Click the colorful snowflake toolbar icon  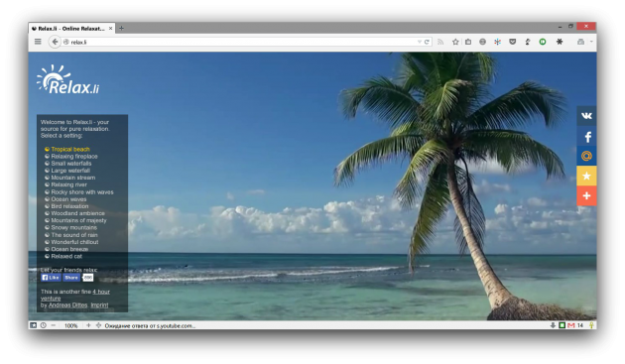497,42
